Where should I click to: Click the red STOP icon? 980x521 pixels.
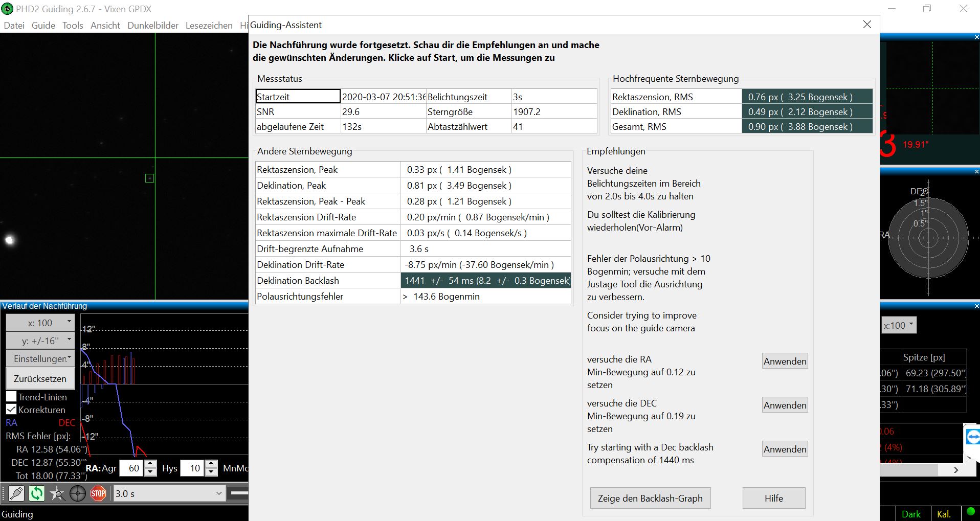pos(98,493)
